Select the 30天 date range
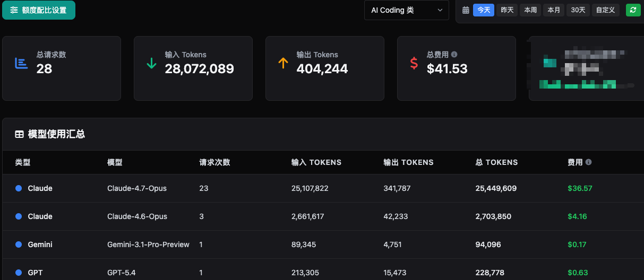Screen dimensions: 644x280 [578, 10]
